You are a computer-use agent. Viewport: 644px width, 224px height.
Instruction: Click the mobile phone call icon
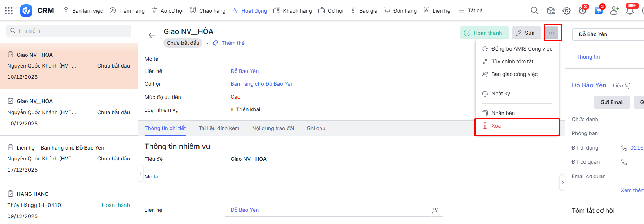point(624,148)
